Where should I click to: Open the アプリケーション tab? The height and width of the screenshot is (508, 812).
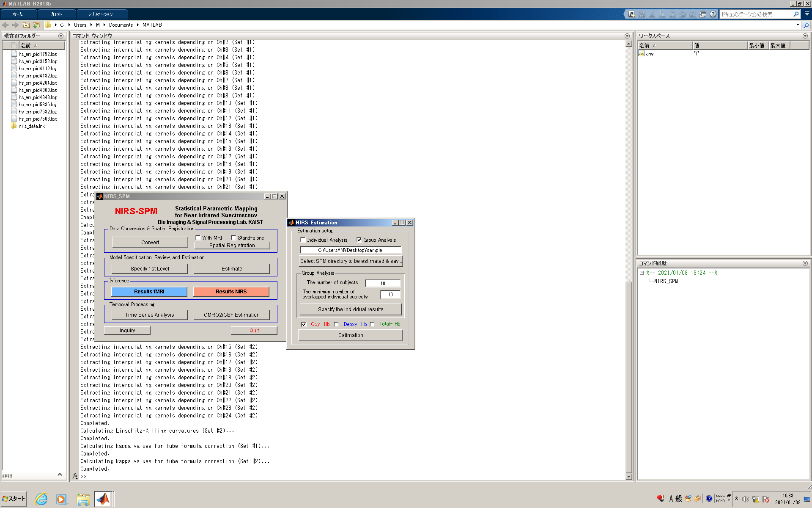coord(100,14)
